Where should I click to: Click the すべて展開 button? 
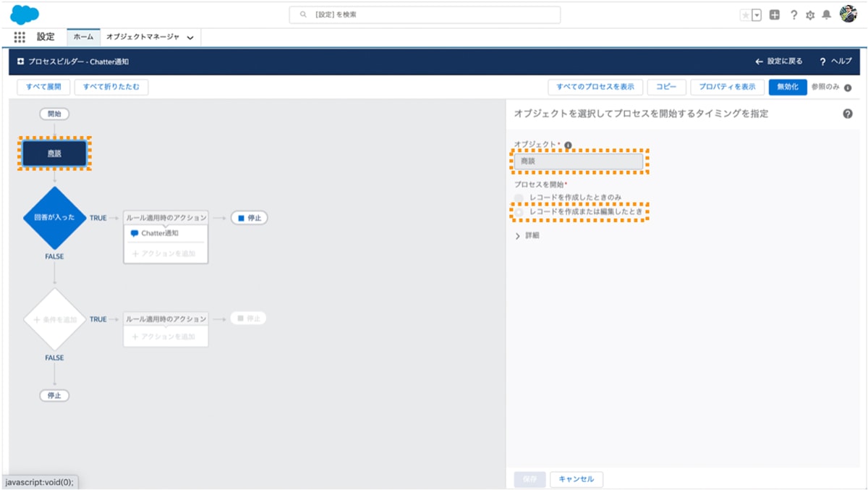(x=42, y=86)
